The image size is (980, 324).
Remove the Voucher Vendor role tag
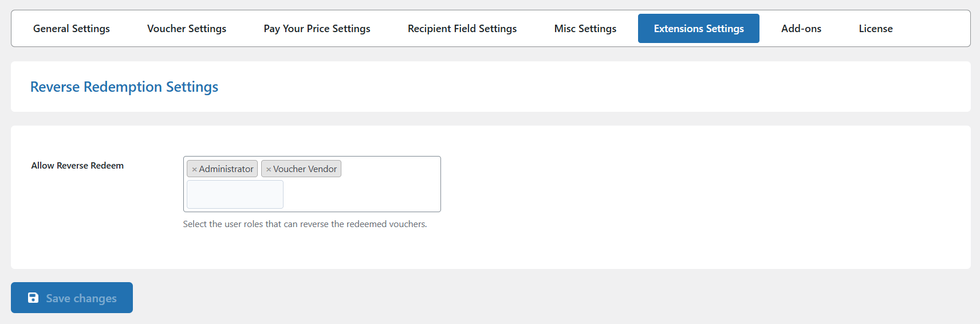(269, 169)
